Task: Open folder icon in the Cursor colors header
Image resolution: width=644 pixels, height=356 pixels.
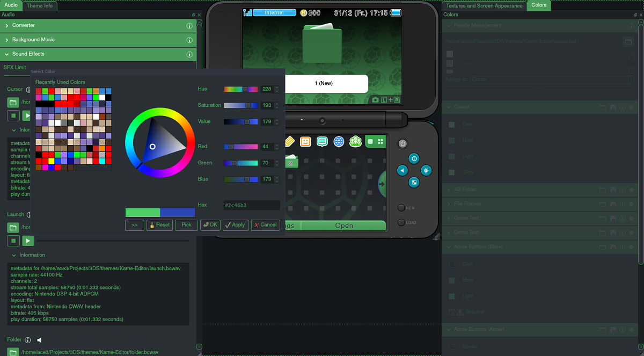Action: click(x=603, y=107)
